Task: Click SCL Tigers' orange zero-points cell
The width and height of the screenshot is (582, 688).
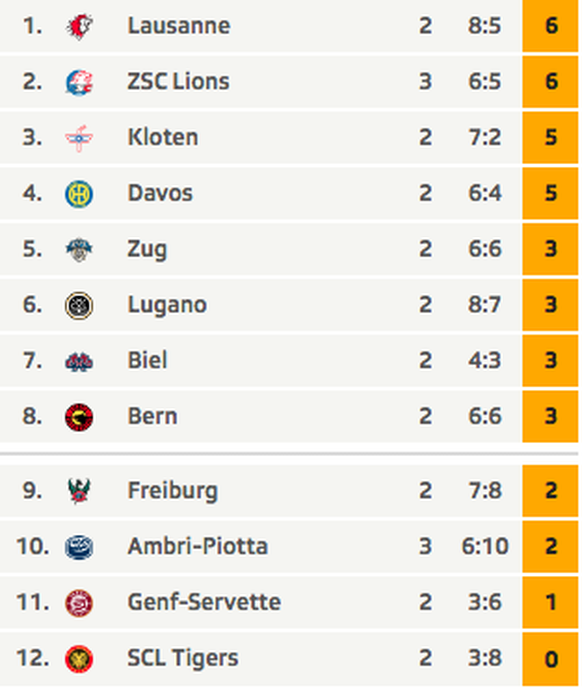Action: click(x=550, y=659)
